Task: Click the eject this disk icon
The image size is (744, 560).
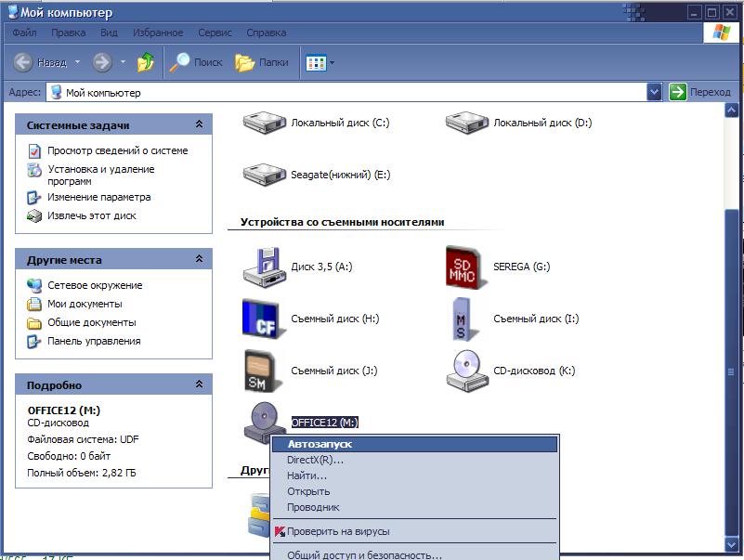Action: [34, 216]
